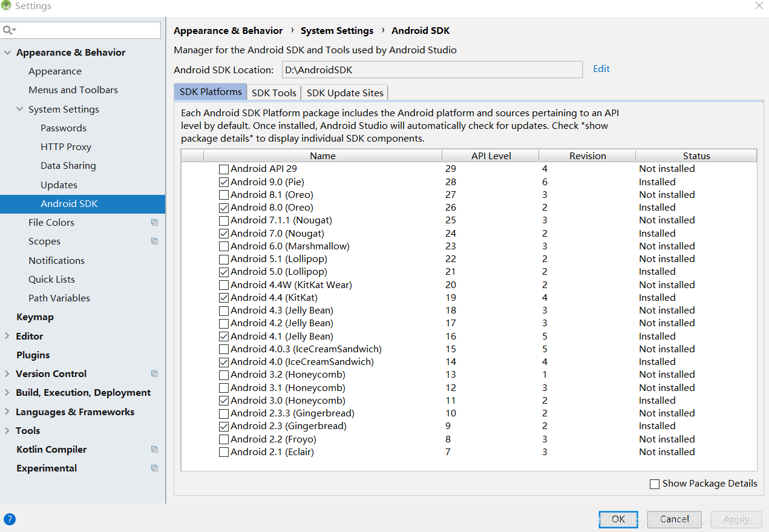Screen dimensions: 769x532
Task: Uncheck the Android 8.0 (Oreo) checkbox
Action: coord(224,208)
